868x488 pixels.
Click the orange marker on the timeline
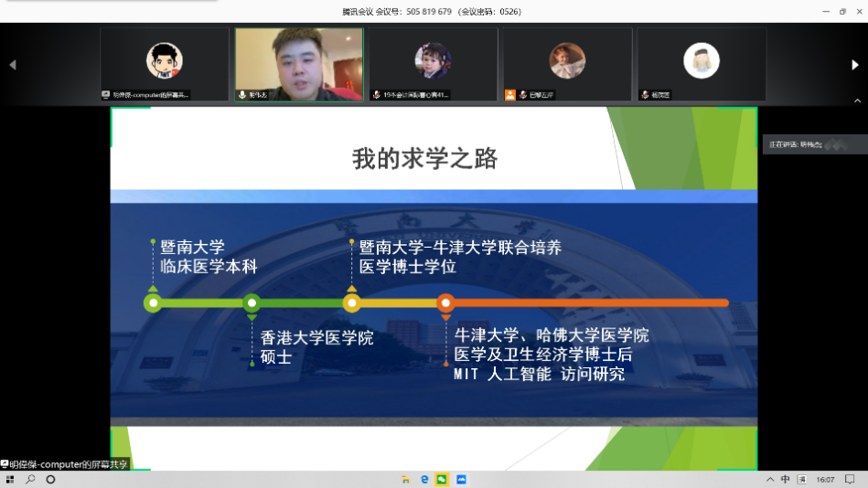coord(445,302)
